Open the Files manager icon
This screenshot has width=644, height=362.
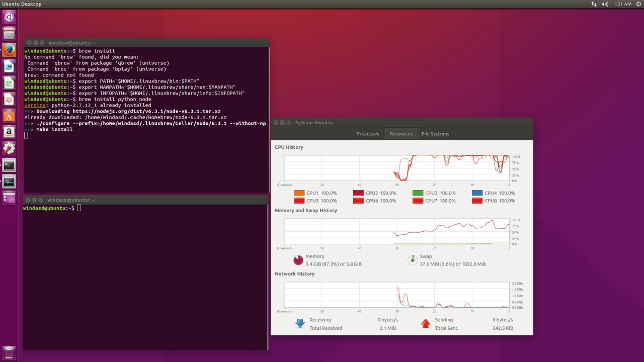tap(9, 34)
